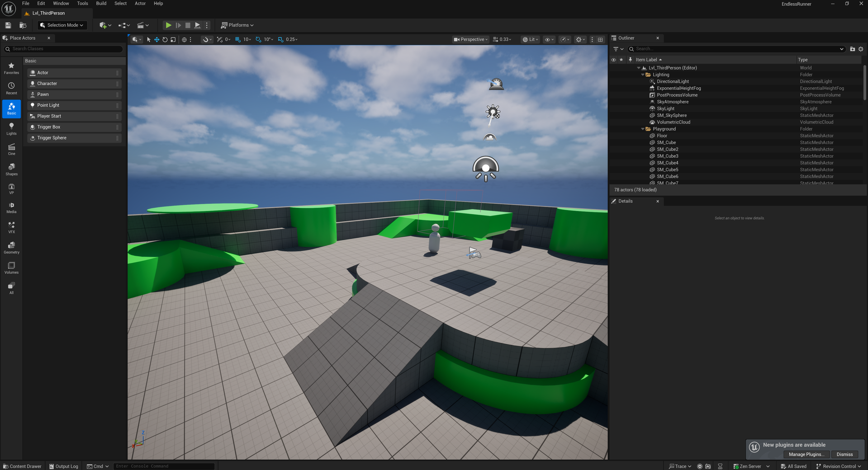Viewport: 868px width, 470px height.
Task: Click the Skip/Advance Frame button
Action: click(x=178, y=25)
